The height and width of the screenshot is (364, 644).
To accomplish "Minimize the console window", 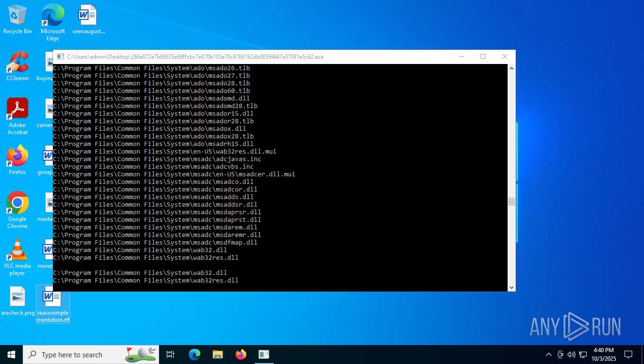I will (461, 56).
